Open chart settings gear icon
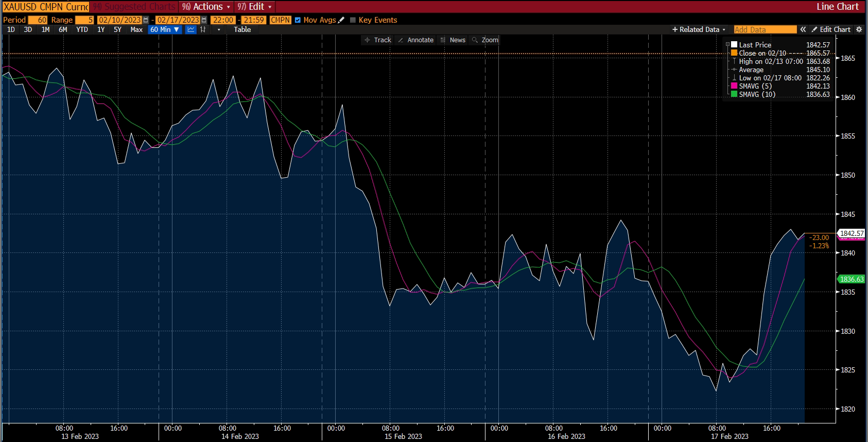The image size is (868, 442). (x=859, y=29)
